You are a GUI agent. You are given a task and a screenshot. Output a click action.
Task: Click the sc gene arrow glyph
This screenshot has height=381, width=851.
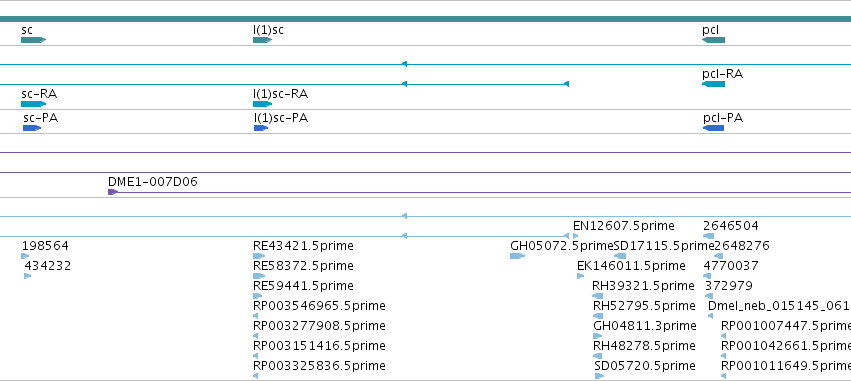pos(34,40)
